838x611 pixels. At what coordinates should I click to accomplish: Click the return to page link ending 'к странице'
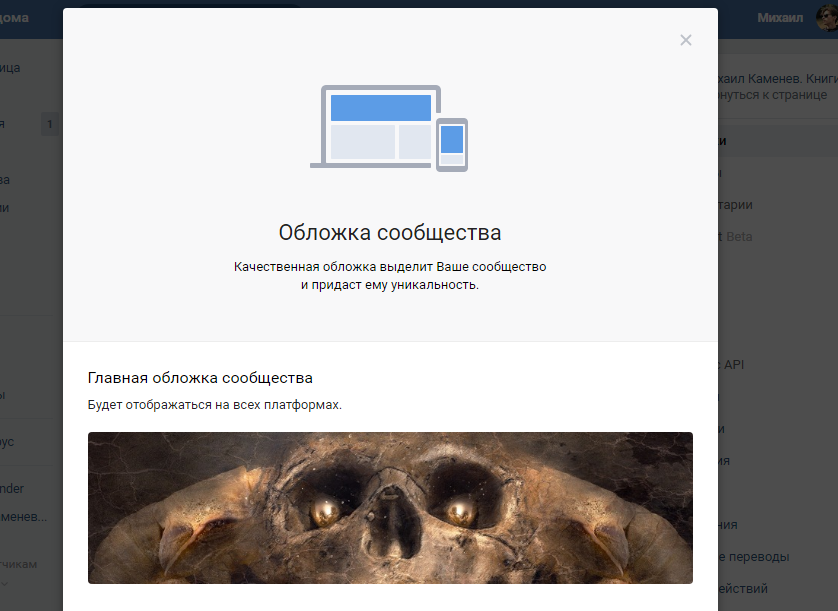click(x=772, y=95)
